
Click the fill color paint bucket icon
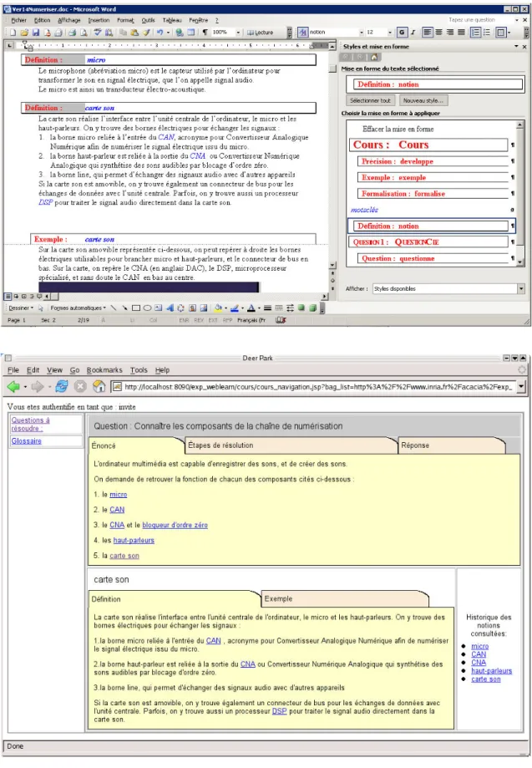point(218,308)
